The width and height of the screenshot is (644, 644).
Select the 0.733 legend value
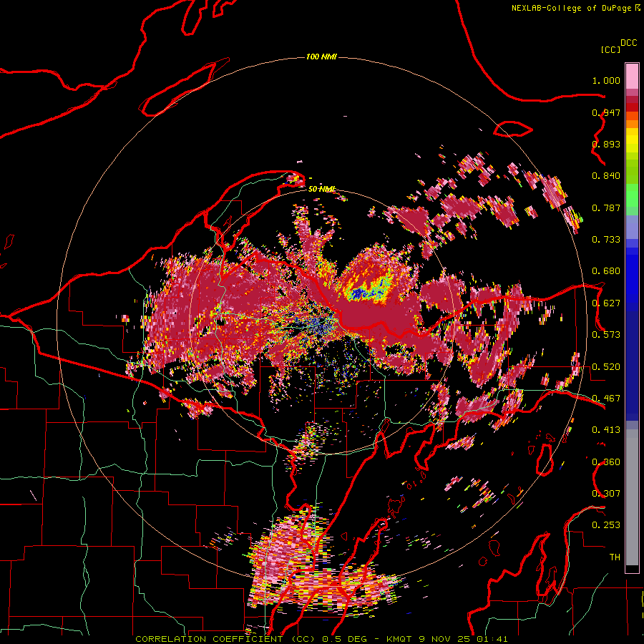(x=606, y=240)
